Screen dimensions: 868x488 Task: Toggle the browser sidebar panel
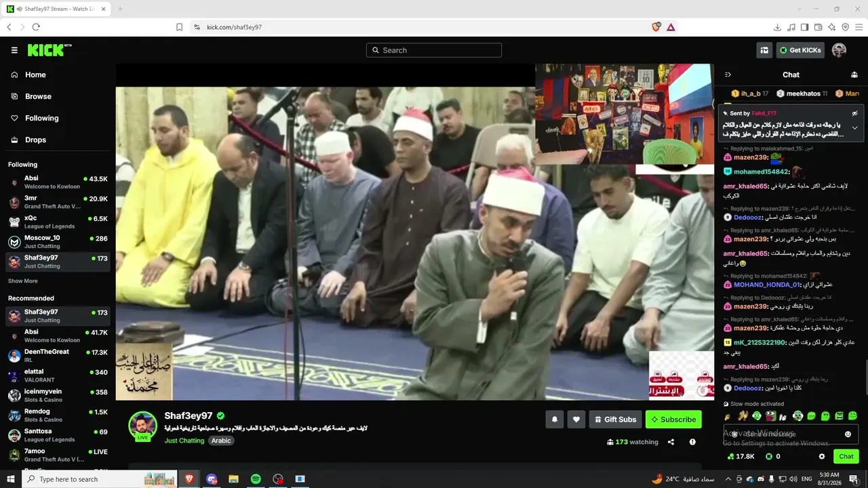coord(804,27)
